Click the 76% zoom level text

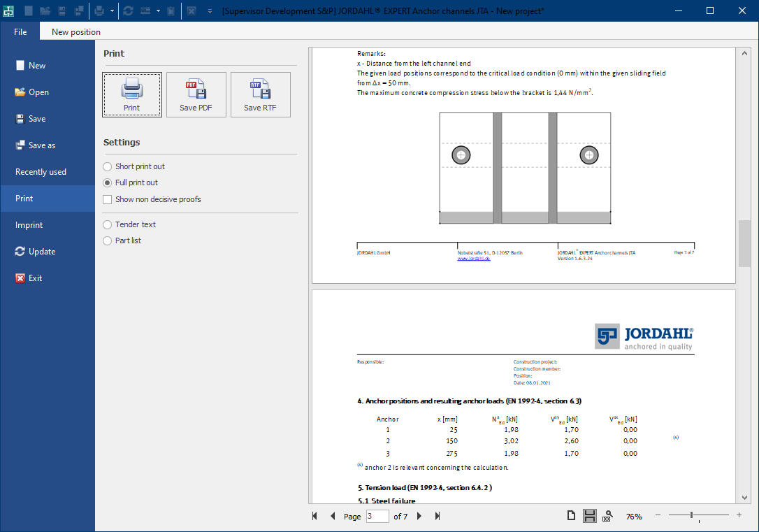(x=634, y=517)
